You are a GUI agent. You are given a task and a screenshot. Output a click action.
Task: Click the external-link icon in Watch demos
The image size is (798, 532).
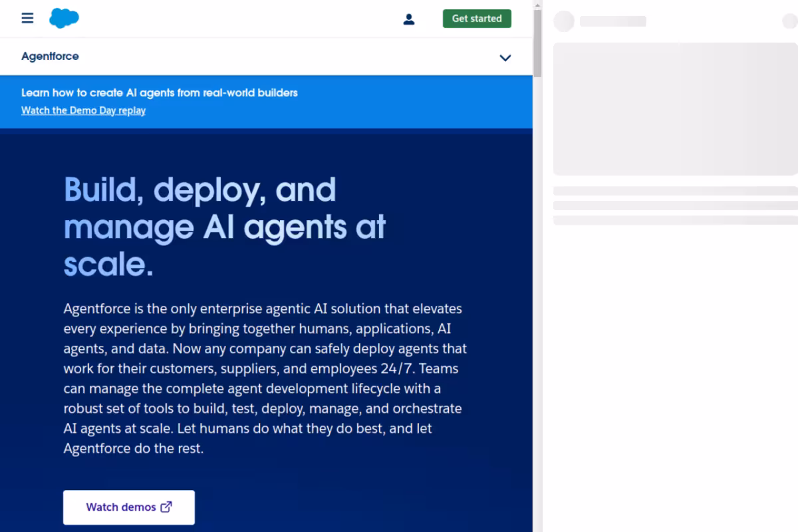pyautogui.click(x=166, y=507)
